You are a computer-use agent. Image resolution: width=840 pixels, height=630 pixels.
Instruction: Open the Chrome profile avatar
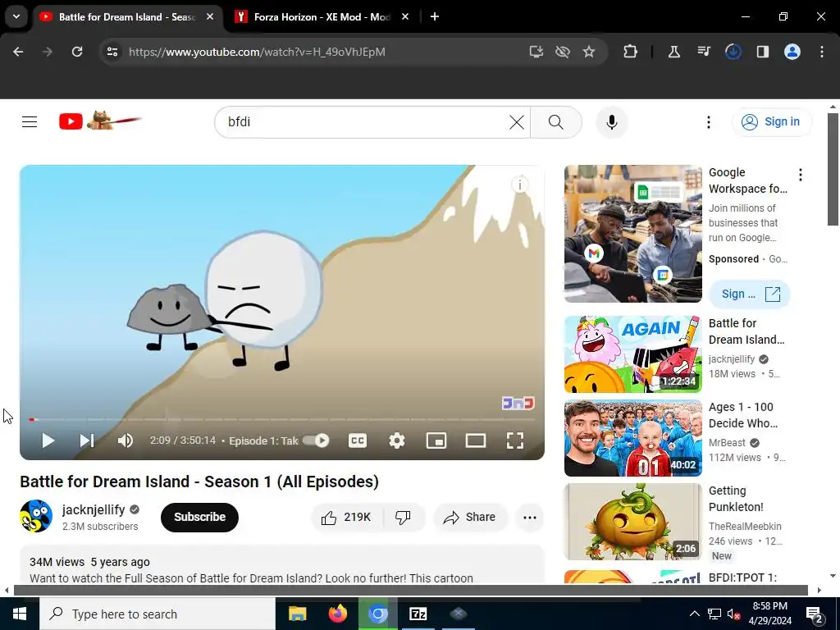[792, 52]
